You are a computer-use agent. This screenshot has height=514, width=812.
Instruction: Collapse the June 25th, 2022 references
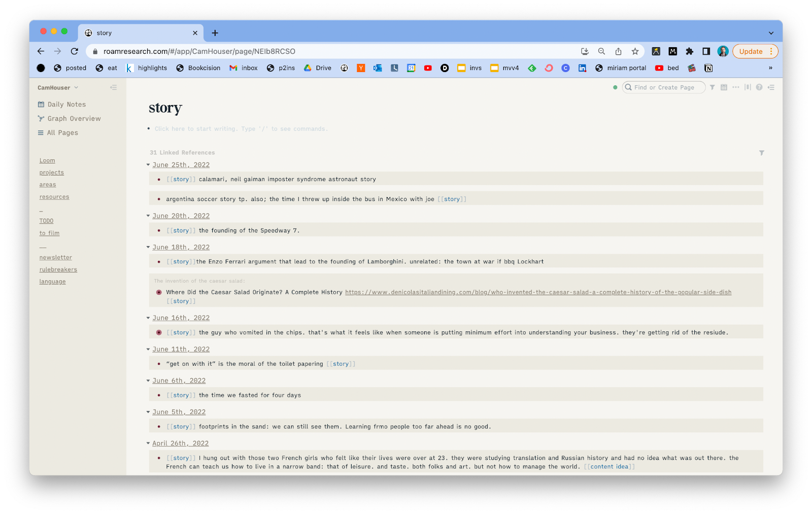148,165
